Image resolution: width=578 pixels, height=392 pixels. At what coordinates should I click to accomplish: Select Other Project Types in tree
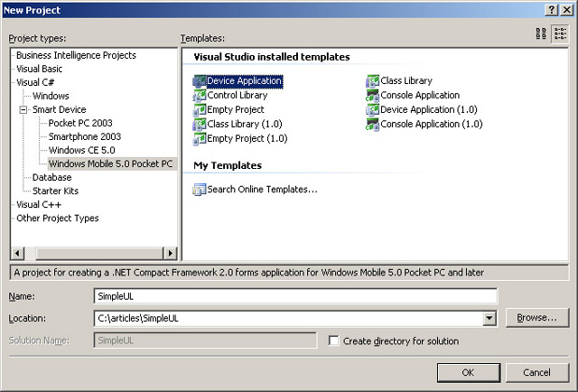pyautogui.click(x=58, y=219)
